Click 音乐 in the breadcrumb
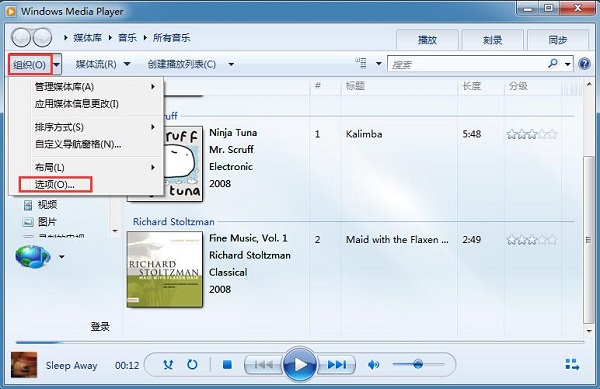 click(127, 37)
